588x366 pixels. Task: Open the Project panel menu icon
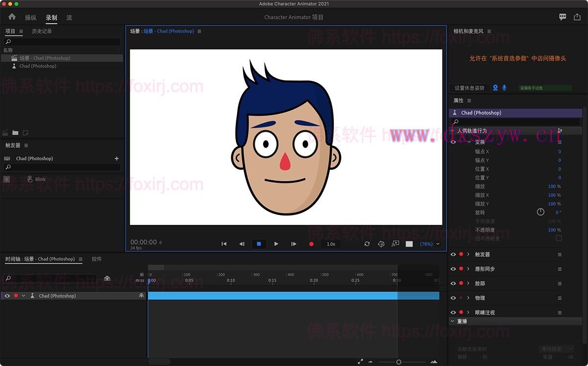21,31
